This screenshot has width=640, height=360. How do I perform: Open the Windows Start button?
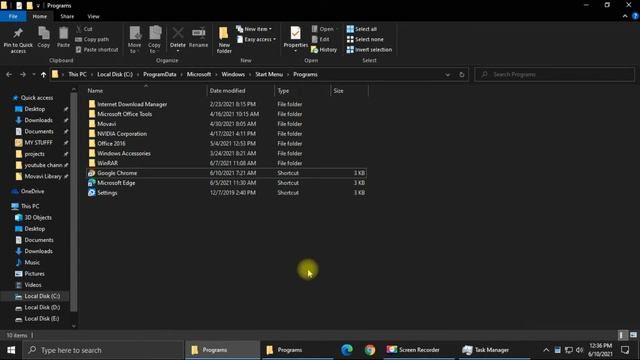click(x=11, y=350)
